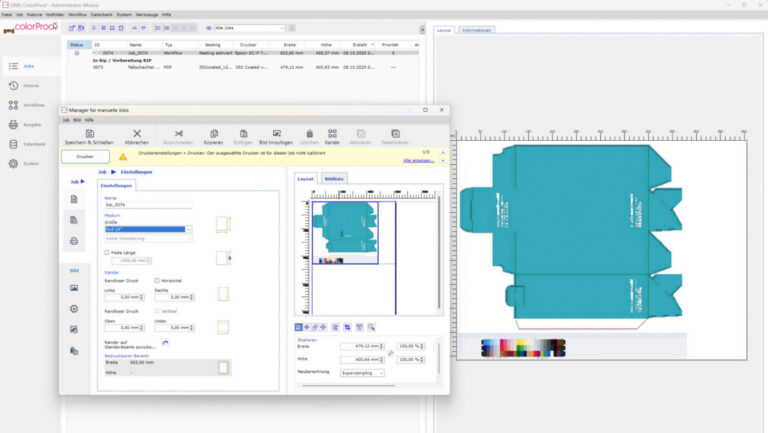This screenshot has width=768, height=433.
Task: Select job row 0073 Faltschachtel PDF
Action: pos(242,67)
